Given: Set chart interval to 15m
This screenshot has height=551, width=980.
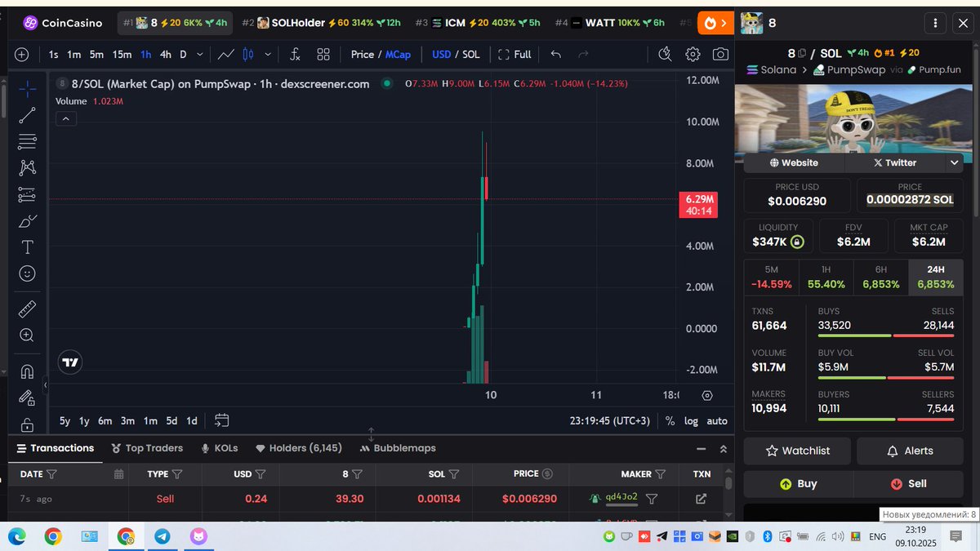Looking at the screenshot, I should (x=122, y=55).
